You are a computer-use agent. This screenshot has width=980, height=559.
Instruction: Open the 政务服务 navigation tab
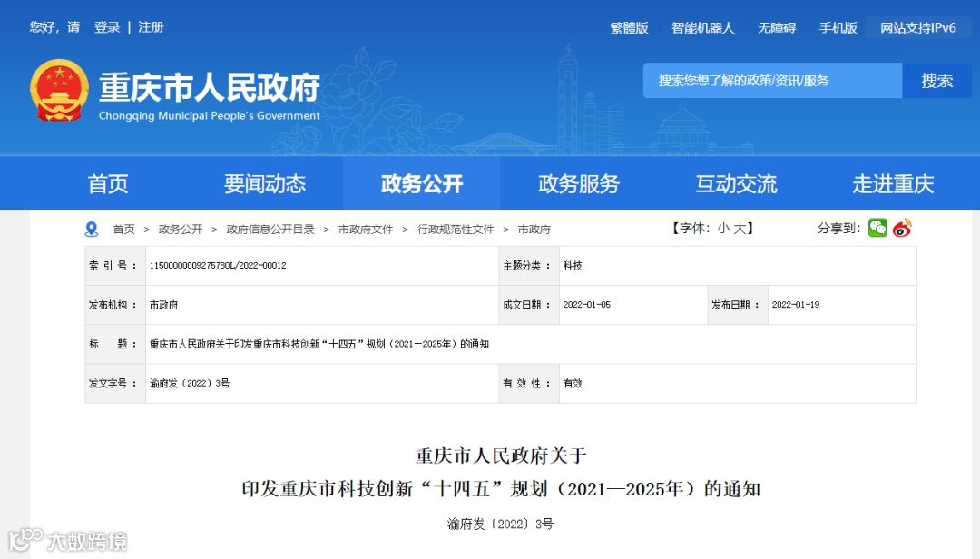click(579, 184)
